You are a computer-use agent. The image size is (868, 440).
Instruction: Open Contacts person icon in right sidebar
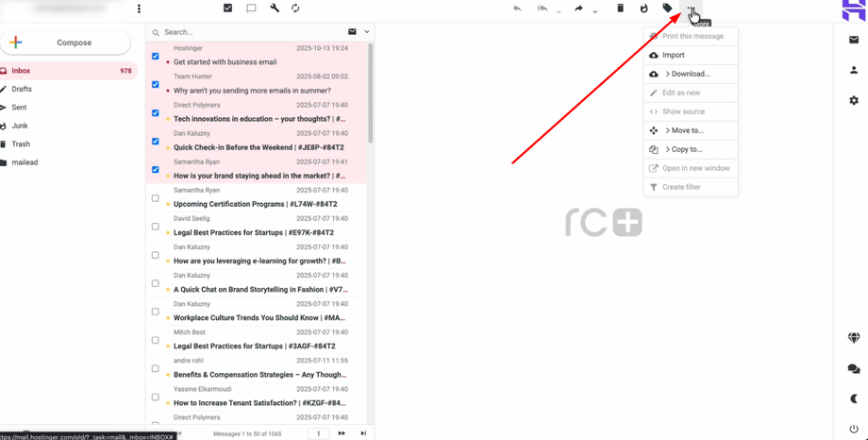[854, 70]
